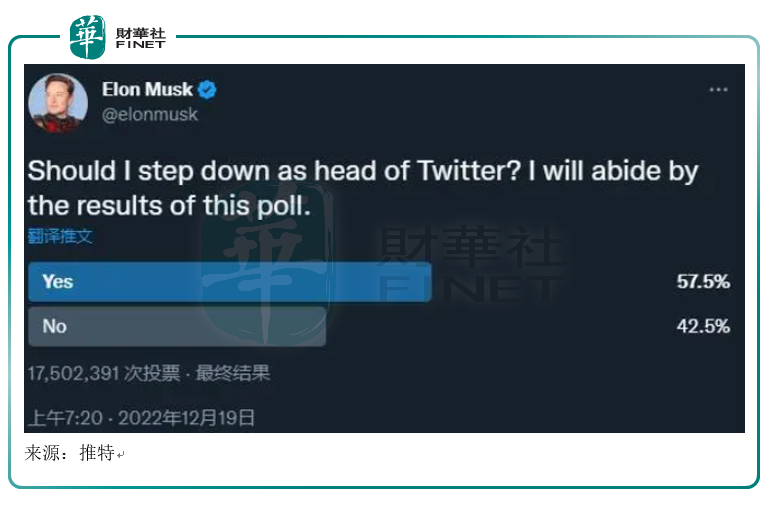Select the Yes poll option bar
Viewport: 771px width, 520px height.
pyautogui.click(x=230, y=282)
